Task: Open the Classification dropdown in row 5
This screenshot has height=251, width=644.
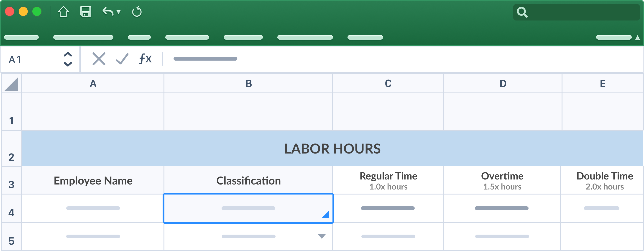Action: click(322, 236)
